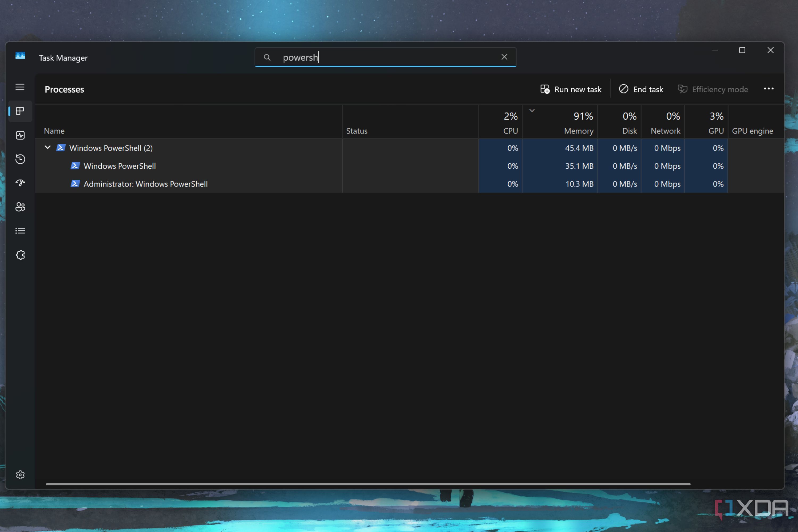Minimize the Task Manager window
The width and height of the screenshot is (798, 532).
point(714,50)
